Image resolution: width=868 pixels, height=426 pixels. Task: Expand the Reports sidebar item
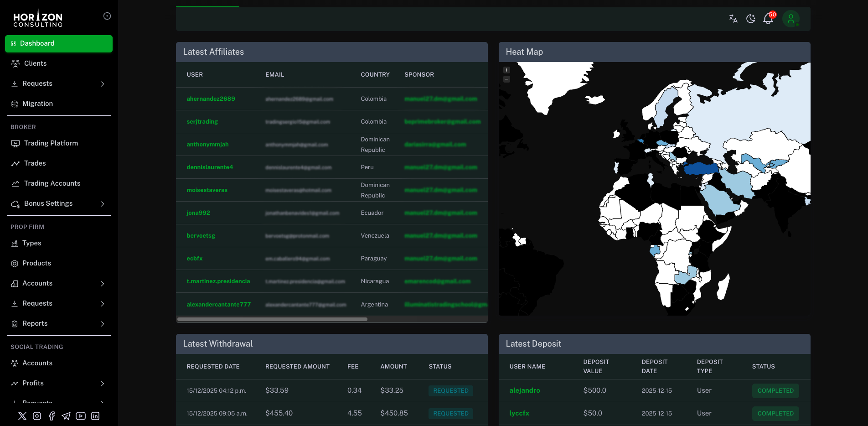click(58, 323)
